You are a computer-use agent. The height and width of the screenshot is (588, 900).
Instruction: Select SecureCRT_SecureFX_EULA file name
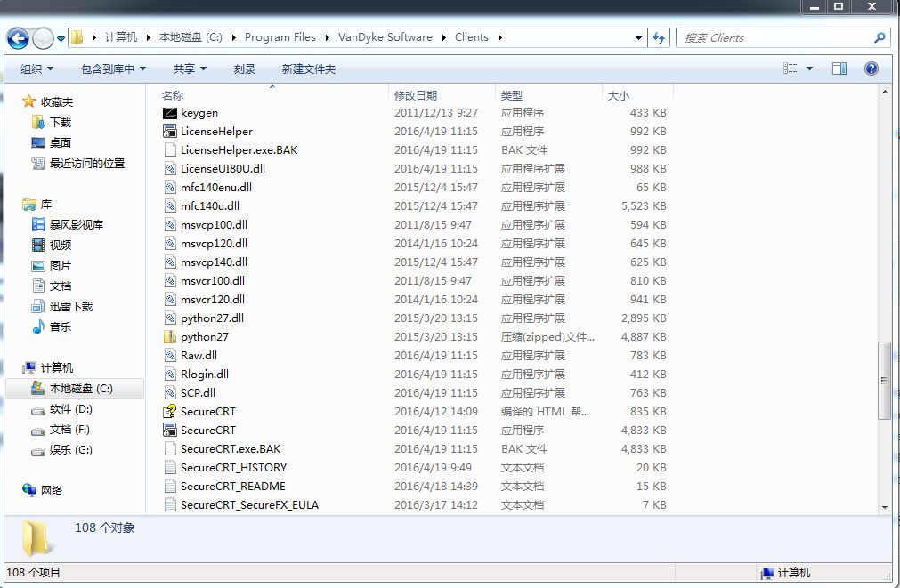249,504
